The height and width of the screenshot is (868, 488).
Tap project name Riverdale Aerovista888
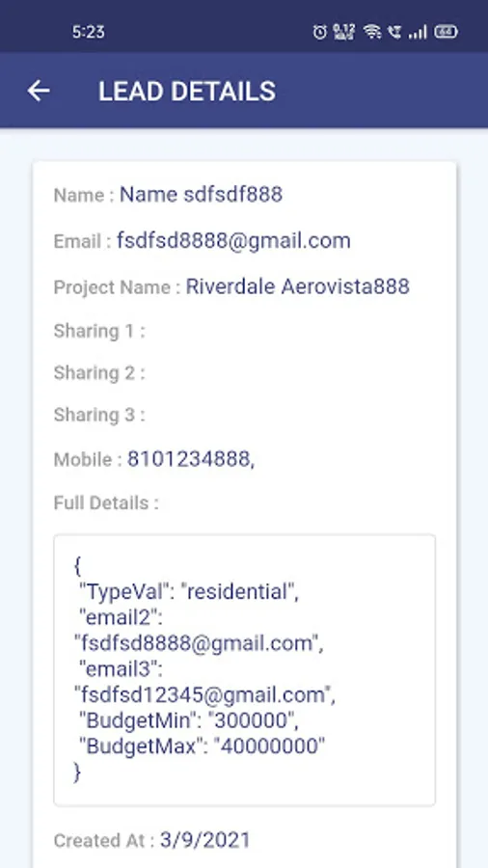298,286
